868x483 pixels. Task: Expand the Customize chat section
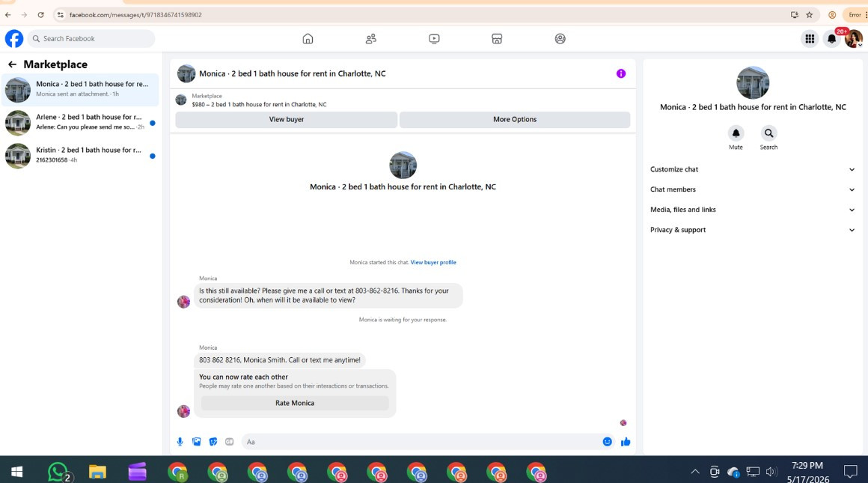(x=752, y=169)
